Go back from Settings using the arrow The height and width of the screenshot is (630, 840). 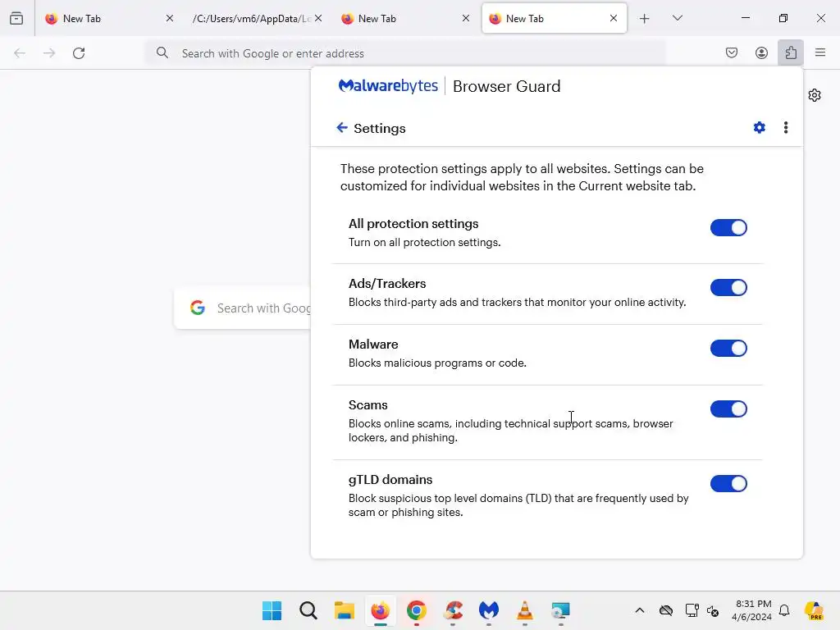[342, 127]
